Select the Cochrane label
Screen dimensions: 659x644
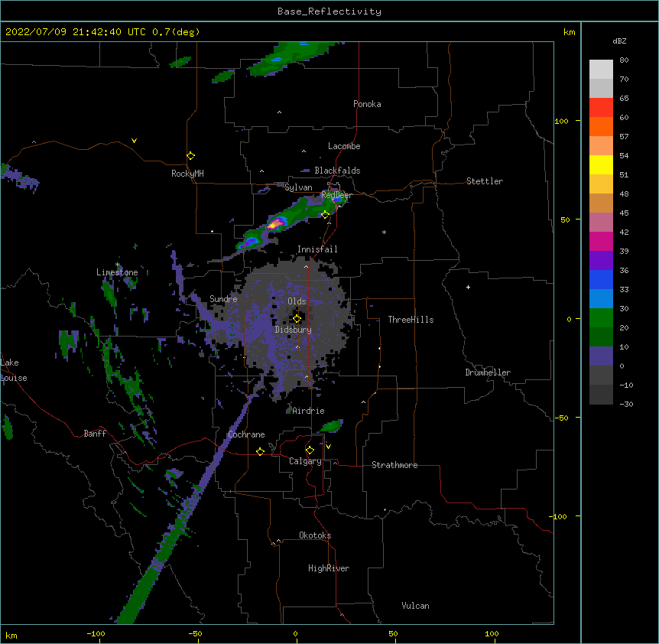(x=246, y=434)
